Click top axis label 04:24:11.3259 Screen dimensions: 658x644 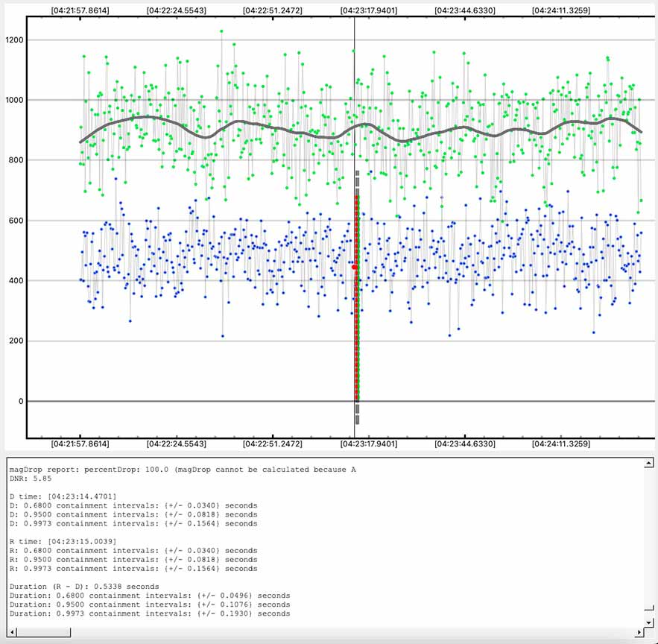coord(560,10)
